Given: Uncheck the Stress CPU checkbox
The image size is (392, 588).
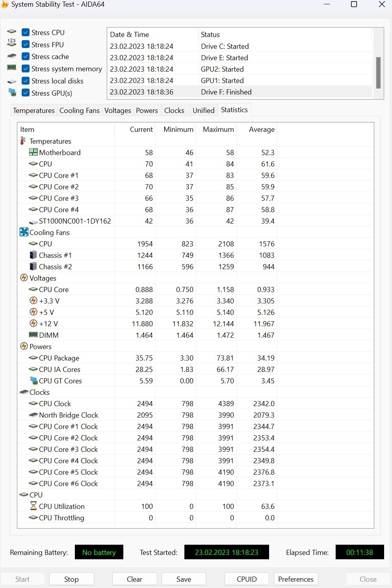Looking at the screenshot, I should (26, 32).
